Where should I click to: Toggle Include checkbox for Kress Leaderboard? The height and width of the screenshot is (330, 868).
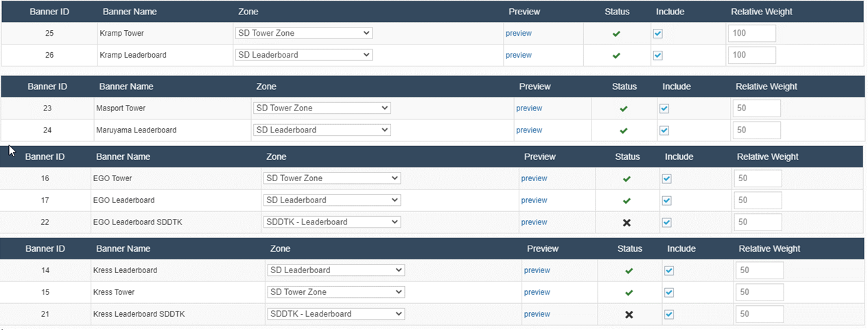[669, 270]
